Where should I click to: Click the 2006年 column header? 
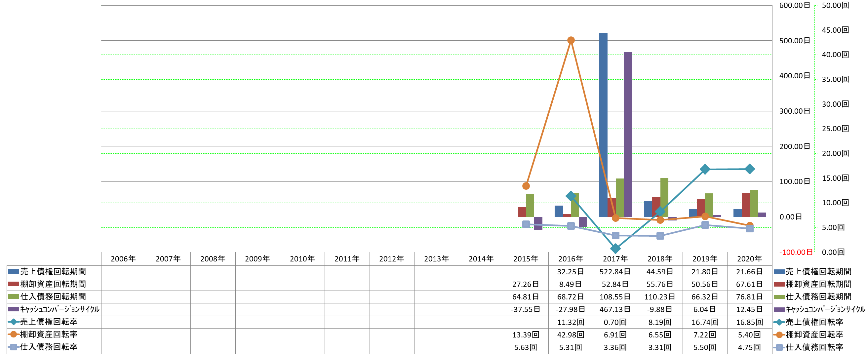[123, 259]
